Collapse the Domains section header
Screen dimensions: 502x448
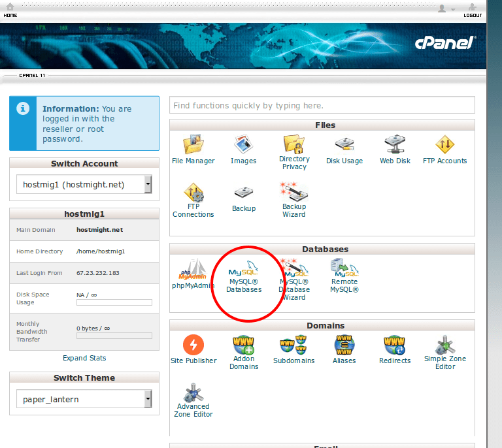322,325
